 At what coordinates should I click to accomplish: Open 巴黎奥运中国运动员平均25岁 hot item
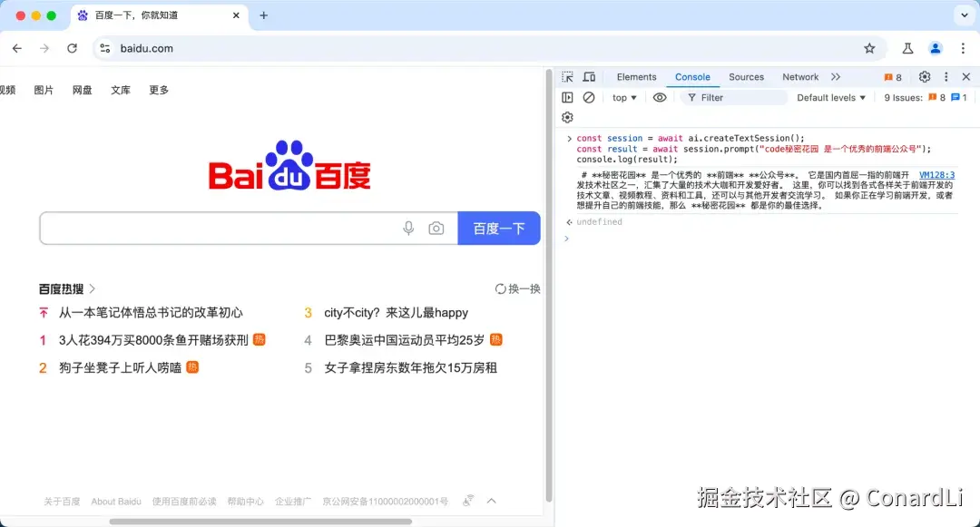coord(405,340)
